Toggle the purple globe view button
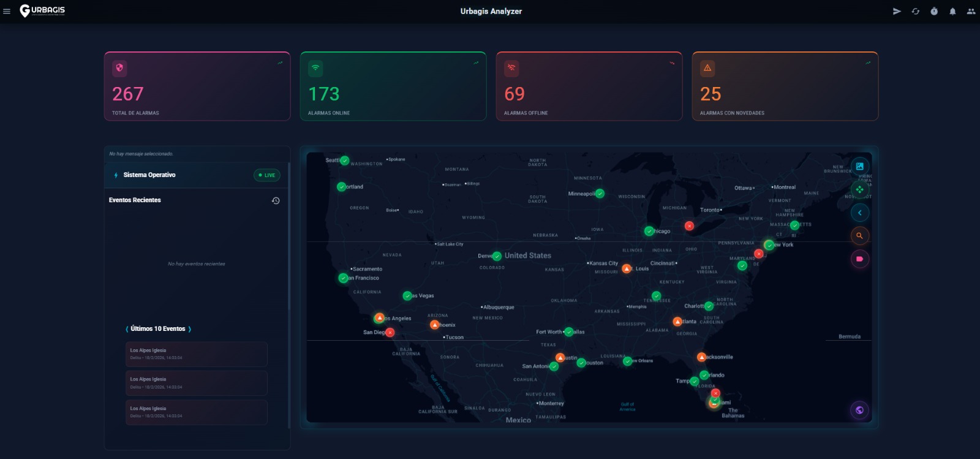The image size is (980, 459). [860, 410]
